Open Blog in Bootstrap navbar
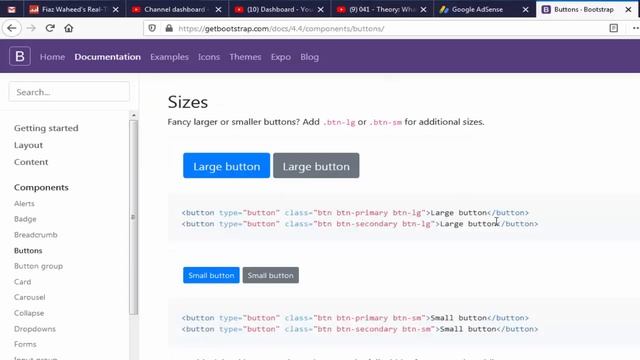This screenshot has height=360, width=640. click(x=309, y=57)
